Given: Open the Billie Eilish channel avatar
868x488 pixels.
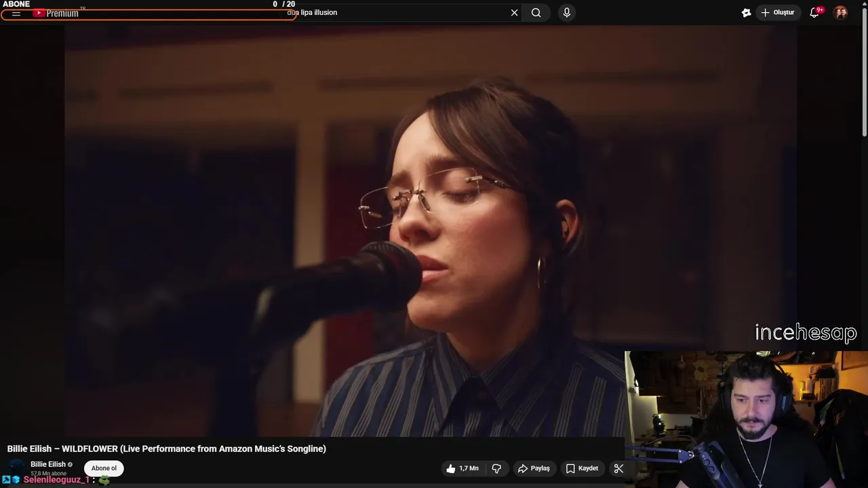Looking at the screenshot, I should click(16, 468).
